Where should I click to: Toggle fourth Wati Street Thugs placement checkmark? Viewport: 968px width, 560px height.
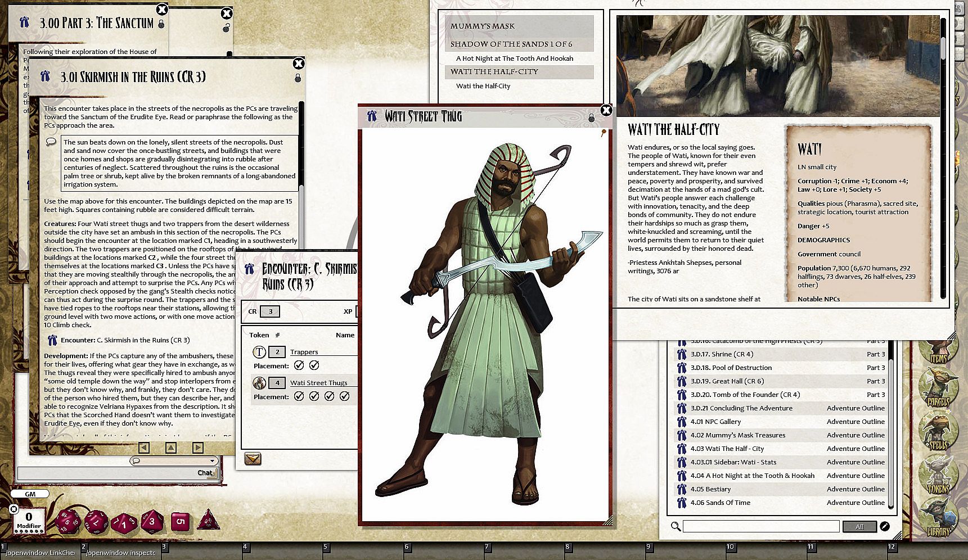(x=345, y=396)
